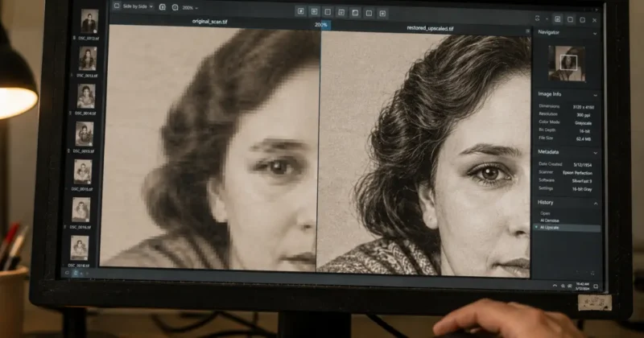The height and width of the screenshot is (338, 644).
Task: Click the small icon right of restored_upscaled.tif
Action: (527, 31)
